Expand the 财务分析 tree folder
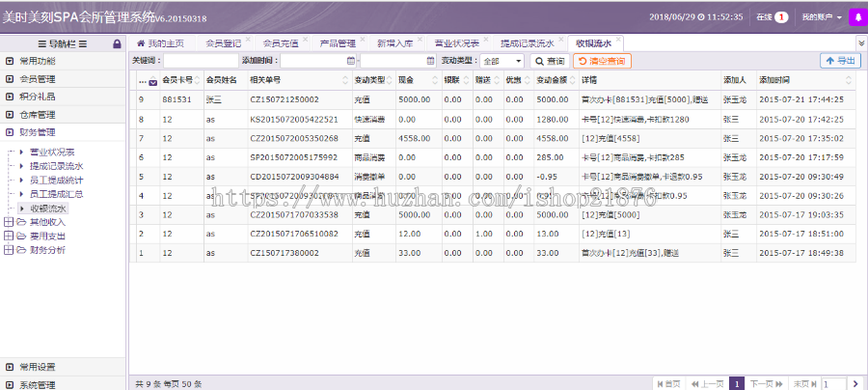This screenshot has width=868, height=390. click(9, 249)
